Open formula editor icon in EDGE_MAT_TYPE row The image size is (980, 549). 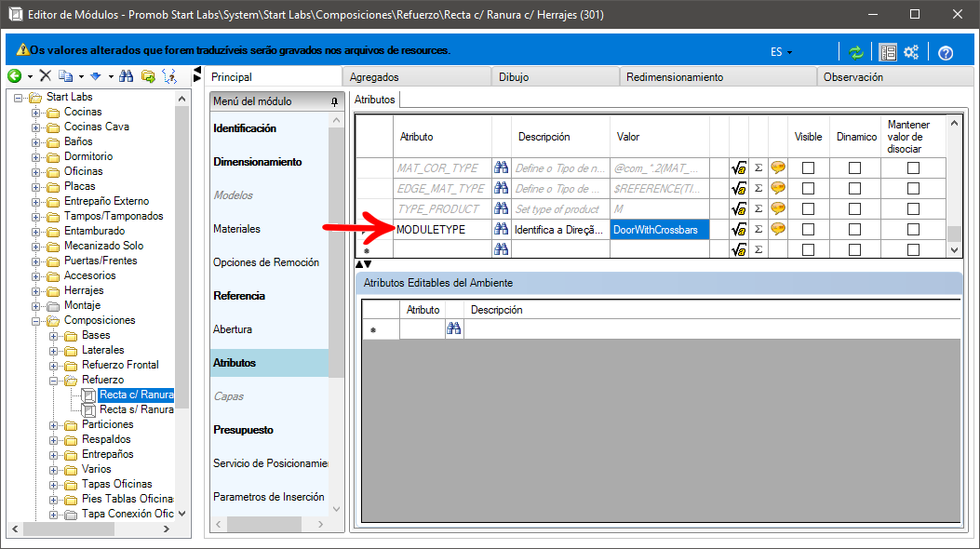(x=739, y=189)
